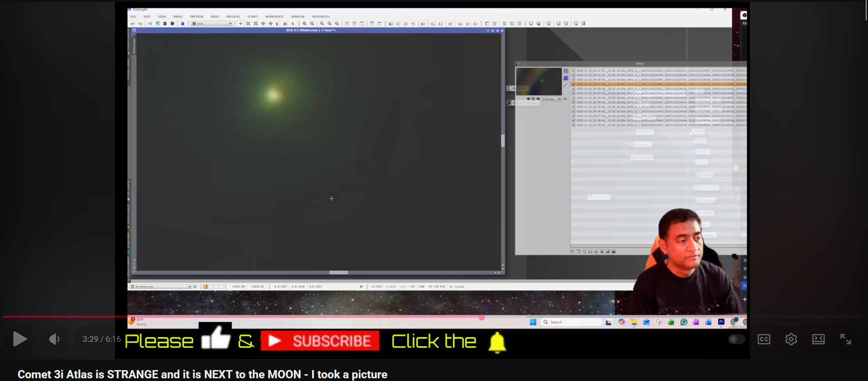Open the SCRIPT menu in PixInsight
Screen dimensions: 868x381
click(253, 16)
